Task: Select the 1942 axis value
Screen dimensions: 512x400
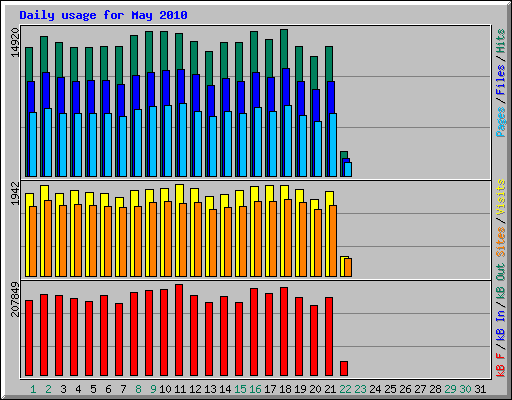Action: point(15,193)
